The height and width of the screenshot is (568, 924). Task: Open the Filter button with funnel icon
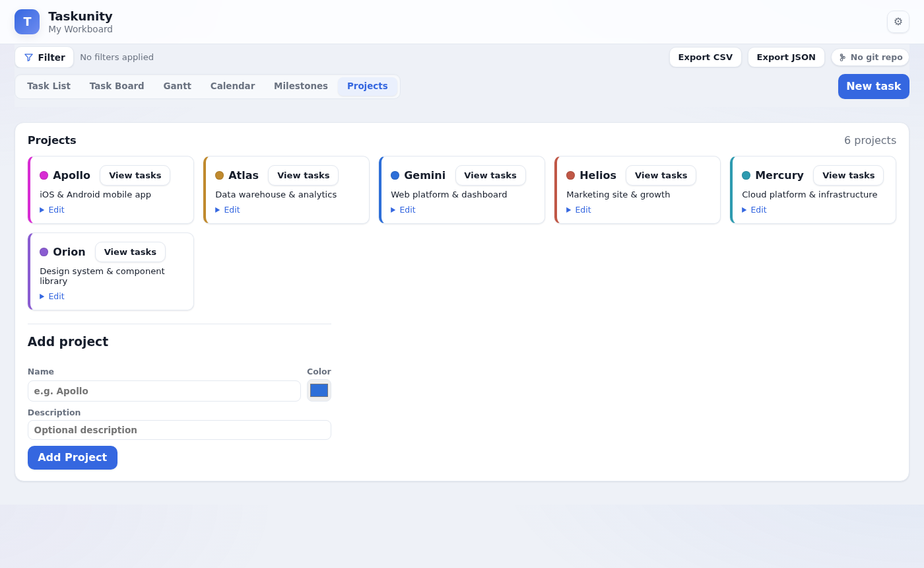44,57
